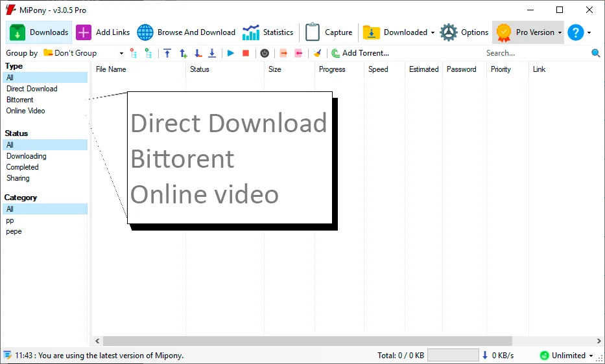Viewport: 605px width, 364px height.
Task: Click the orange right-arrow icon
Action: 283,53
